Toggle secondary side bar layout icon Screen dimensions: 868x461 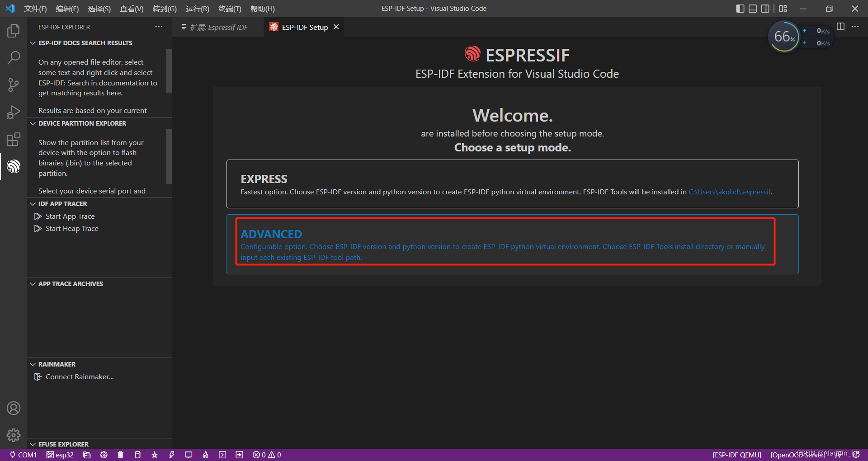[765, 9]
